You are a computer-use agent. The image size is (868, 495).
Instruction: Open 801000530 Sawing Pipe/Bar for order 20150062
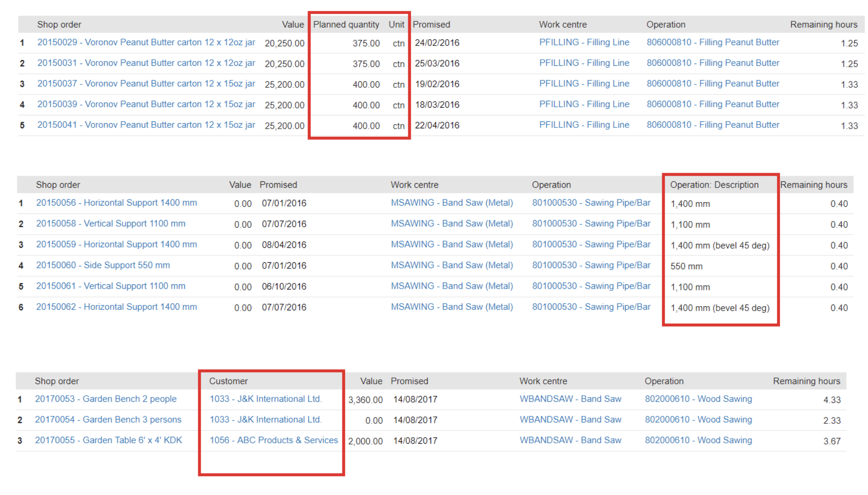[591, 307]
